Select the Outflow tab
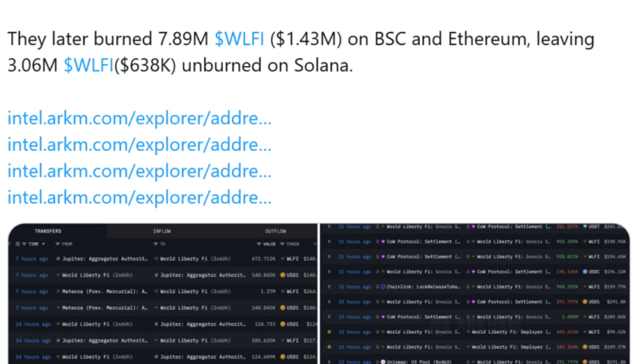This screenshot has width=635, height=364. 276,231
